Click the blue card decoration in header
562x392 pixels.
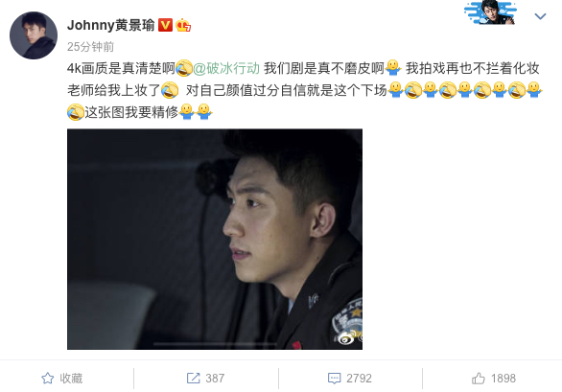coord(491,12)
